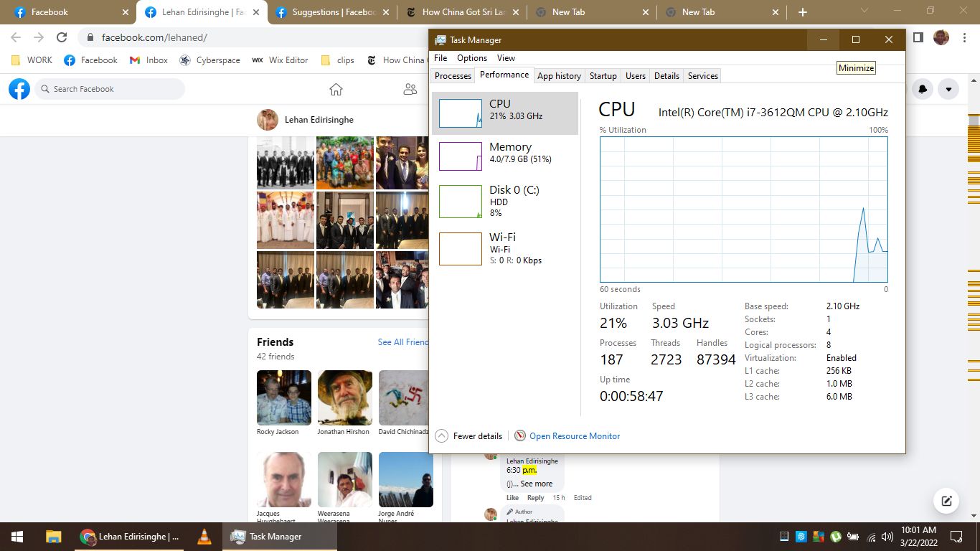
Task: Select the Wi-Fi performance item
Action: tap(505, 248)
